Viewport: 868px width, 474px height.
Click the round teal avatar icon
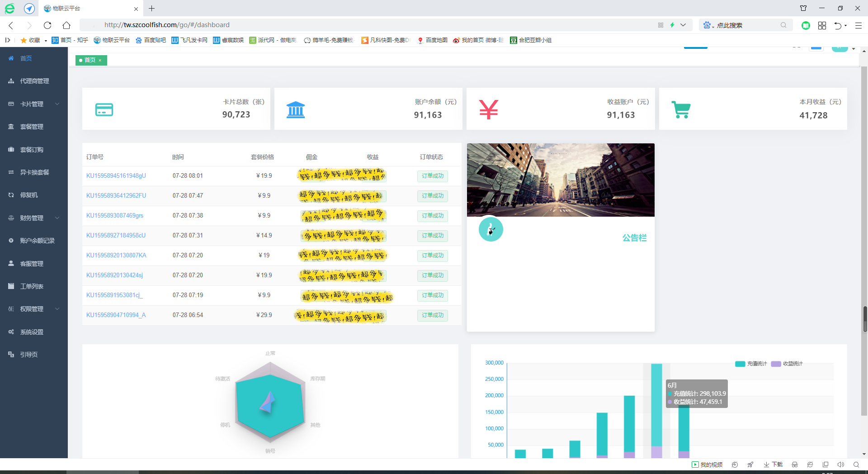click(x=491, y=229)
